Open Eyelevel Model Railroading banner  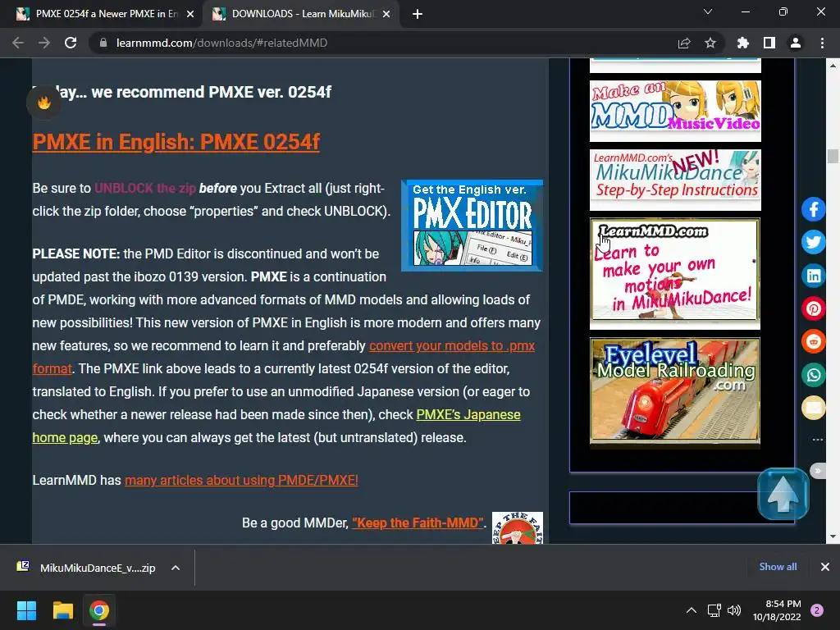(675, 392)
